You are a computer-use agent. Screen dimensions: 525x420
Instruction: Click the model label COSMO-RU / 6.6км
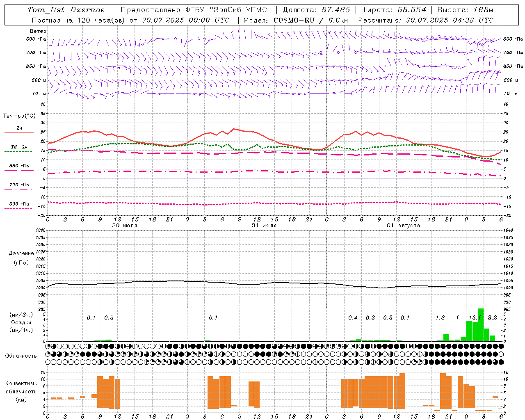coord(311,20)
